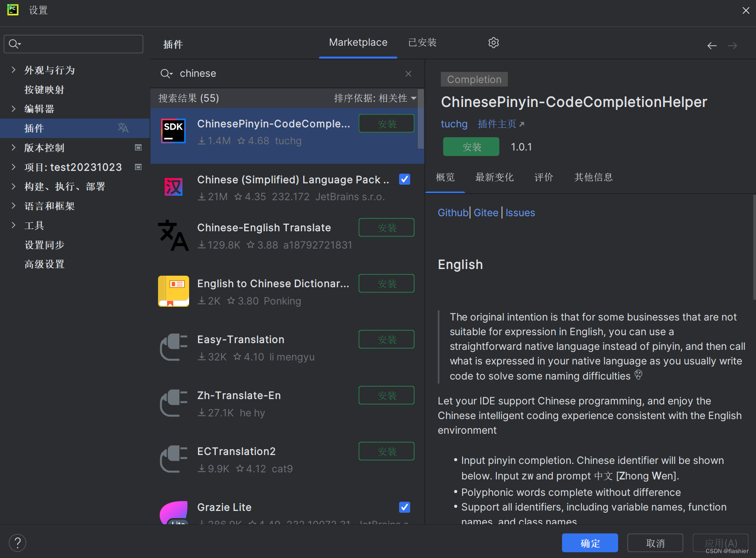Open the 最新变化 tab
The height and width of the screenshot is (558, 756).
[494, 178]
